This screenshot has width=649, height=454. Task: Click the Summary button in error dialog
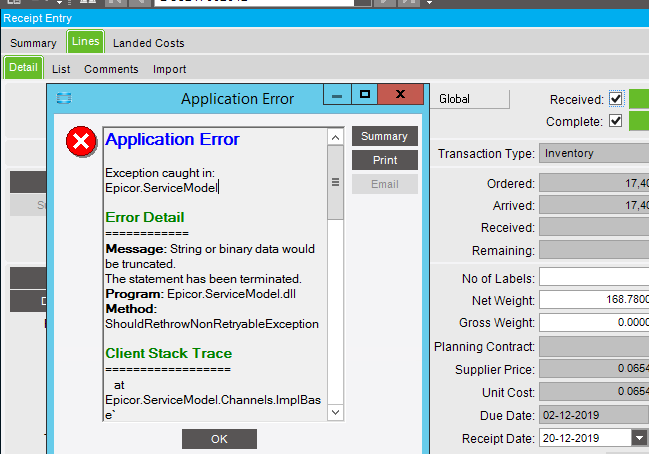385,136
